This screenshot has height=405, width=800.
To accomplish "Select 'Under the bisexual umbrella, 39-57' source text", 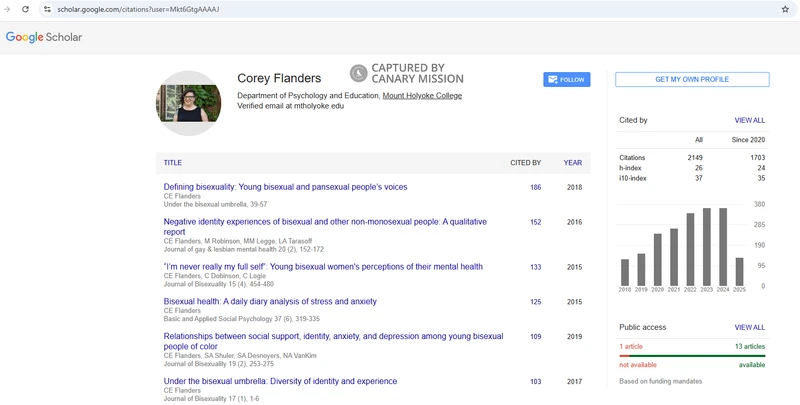I will (215, 205).
